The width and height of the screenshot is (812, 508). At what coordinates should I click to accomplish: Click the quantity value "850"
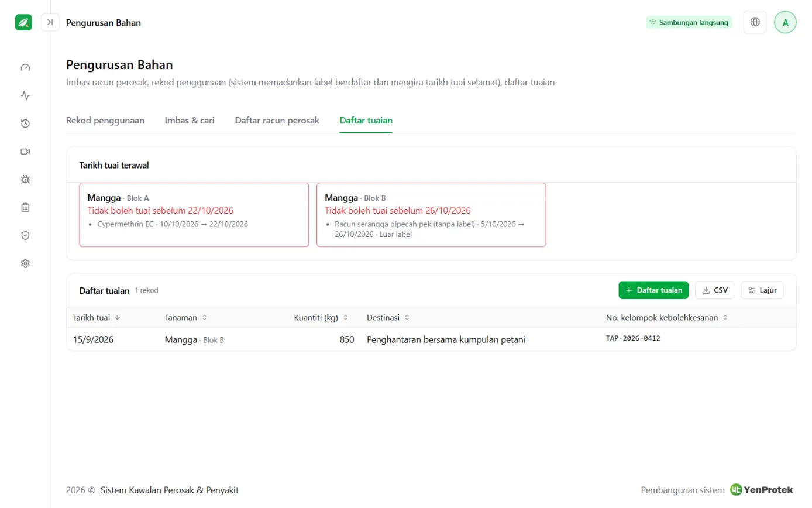[x=347, y=339]
